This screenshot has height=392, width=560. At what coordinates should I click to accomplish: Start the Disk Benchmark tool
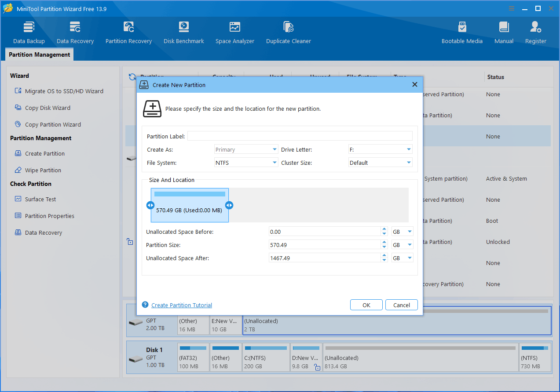coord(184,33)
